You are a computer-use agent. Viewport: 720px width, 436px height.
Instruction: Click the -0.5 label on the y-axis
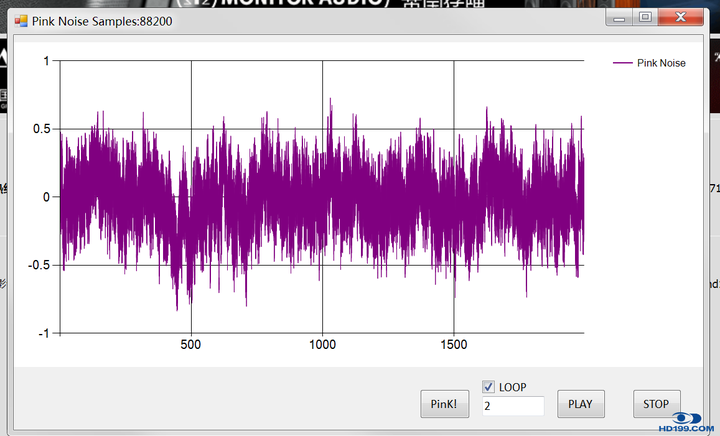pyautogui.click(x=39, y=265)
